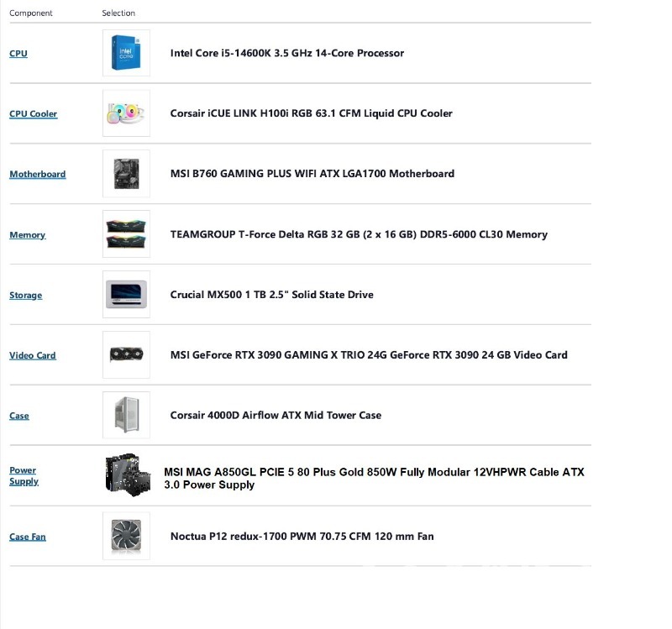
Task: Click the Corsair 4000D case thumbnail
Action: [x=126, y=415]
